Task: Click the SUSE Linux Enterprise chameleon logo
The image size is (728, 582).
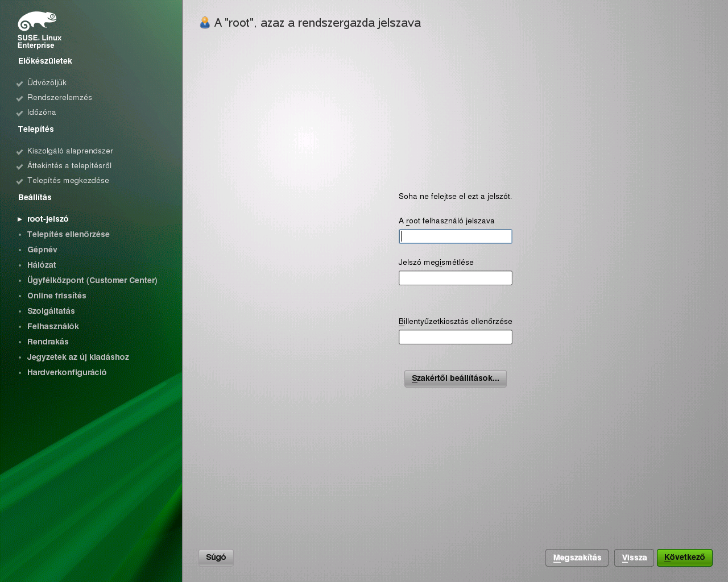Action: (38, 30)
